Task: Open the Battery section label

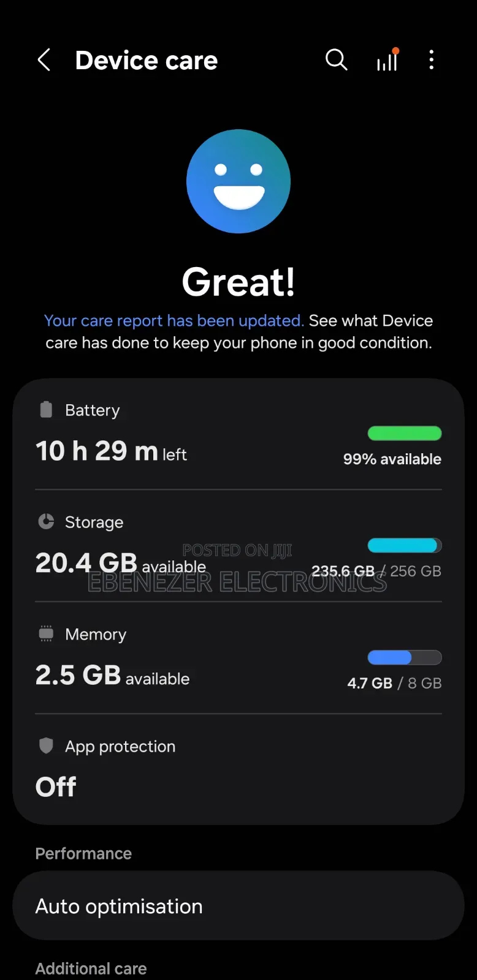Action: click(x=93, y=410)
